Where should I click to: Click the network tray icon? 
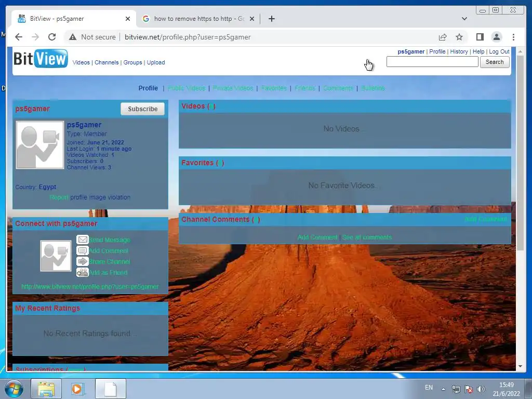[x=456, y=389]
